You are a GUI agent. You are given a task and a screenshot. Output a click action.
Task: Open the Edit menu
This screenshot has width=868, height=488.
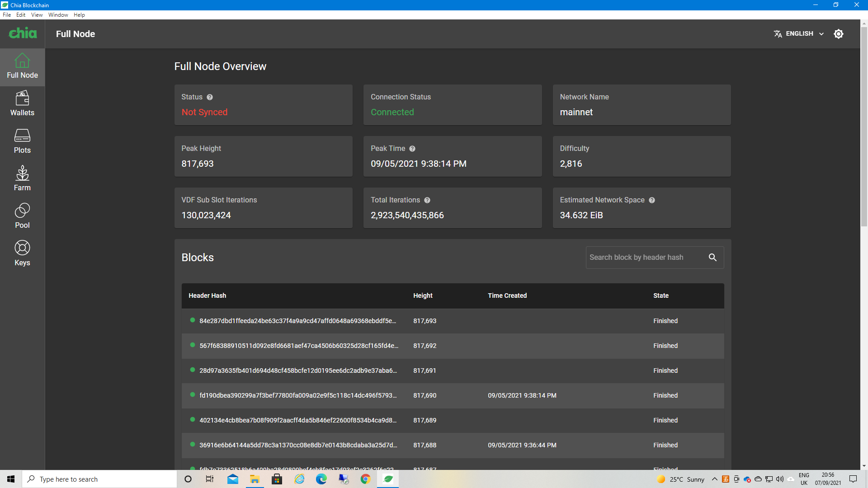click(21, 15)
